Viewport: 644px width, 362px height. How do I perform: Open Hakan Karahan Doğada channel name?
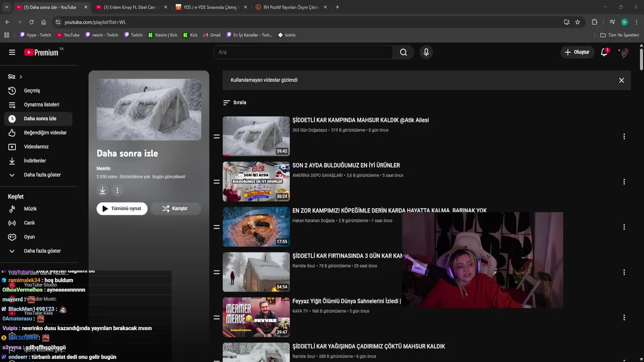313,221
